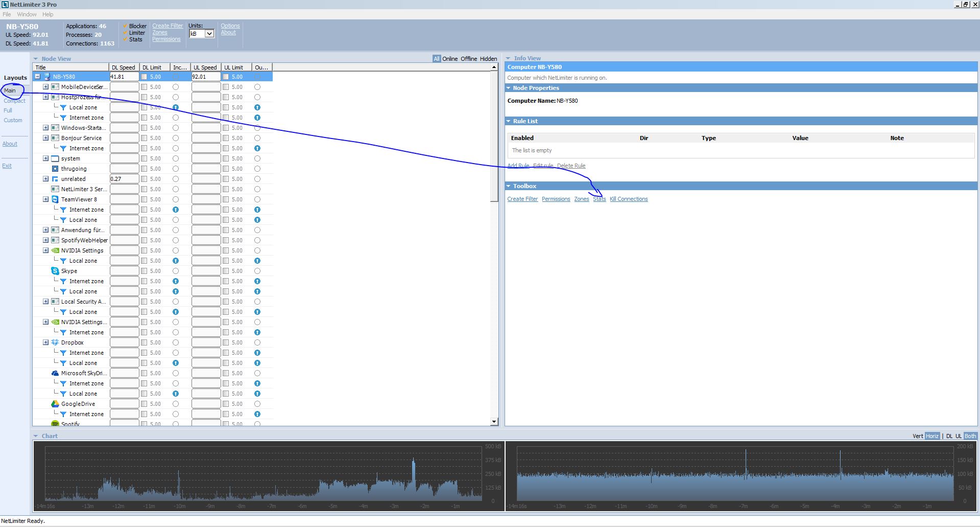Switch to the Compact layout

click(14, 101)
